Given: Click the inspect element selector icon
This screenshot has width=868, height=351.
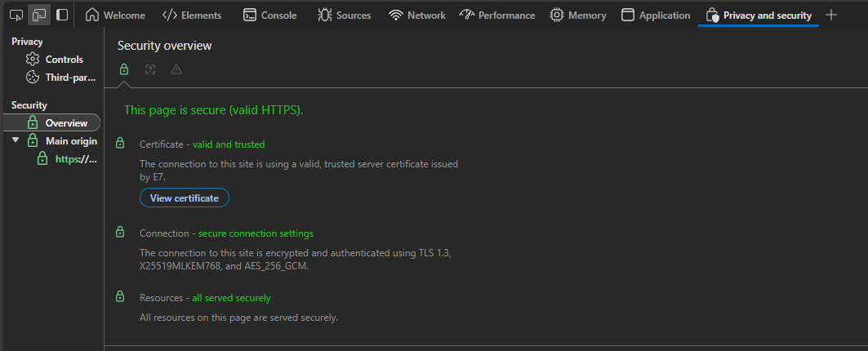Looking at the screenshot, I should (x=16, y=15).
